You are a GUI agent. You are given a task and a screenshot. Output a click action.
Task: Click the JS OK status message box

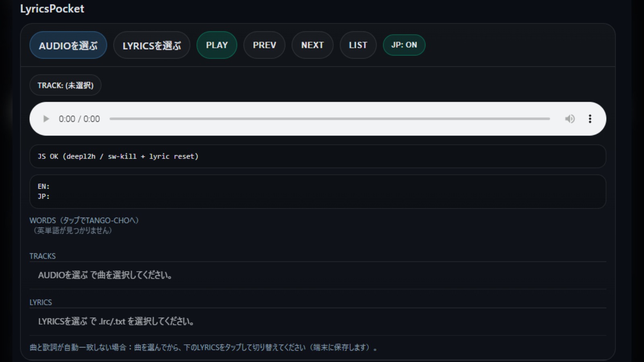(317, 156)
